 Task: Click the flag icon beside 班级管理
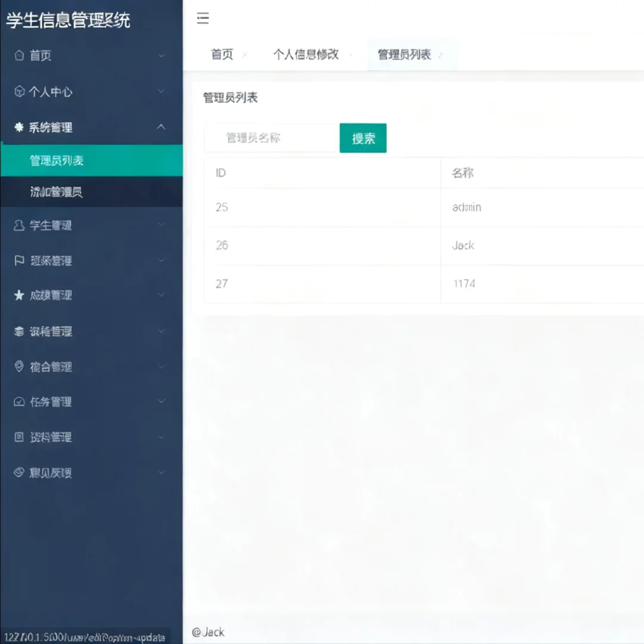18,261
